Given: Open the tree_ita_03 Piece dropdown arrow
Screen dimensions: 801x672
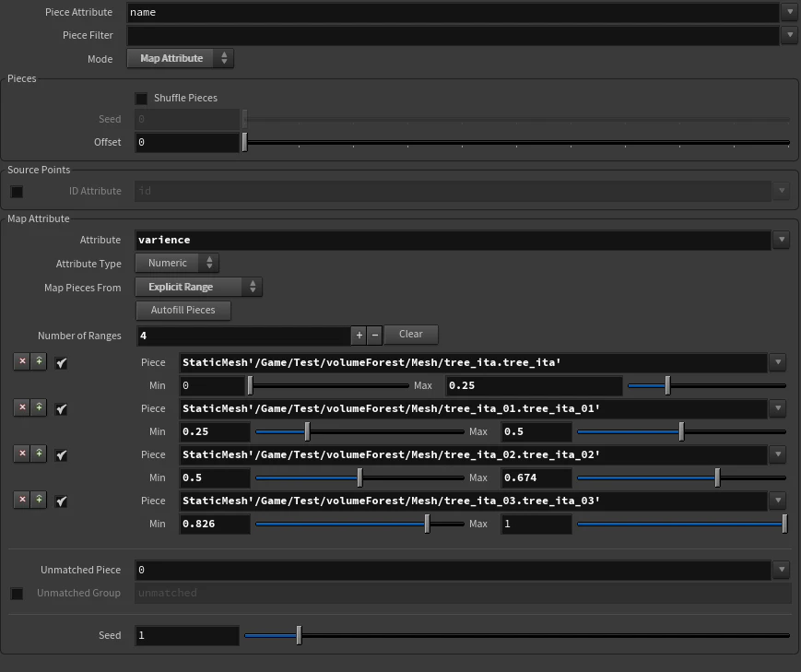Looking at the screenshot, I should point(778,500).
